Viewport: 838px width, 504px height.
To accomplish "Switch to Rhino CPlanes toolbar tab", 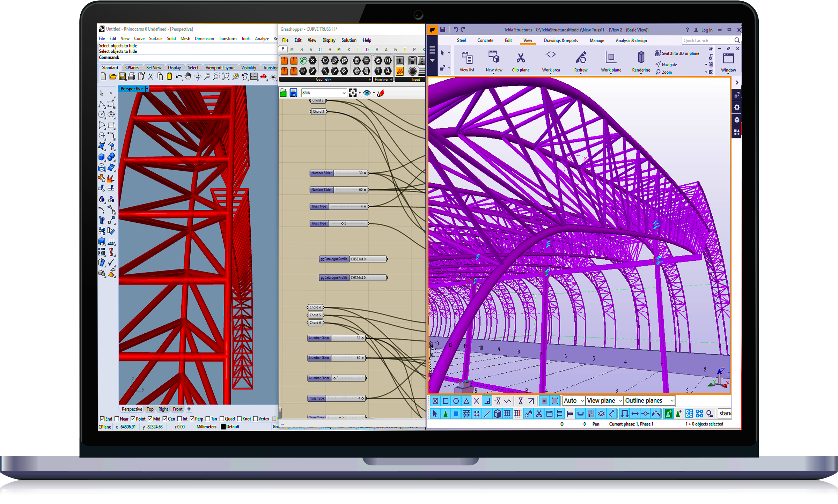I will [x=132, y=68].
